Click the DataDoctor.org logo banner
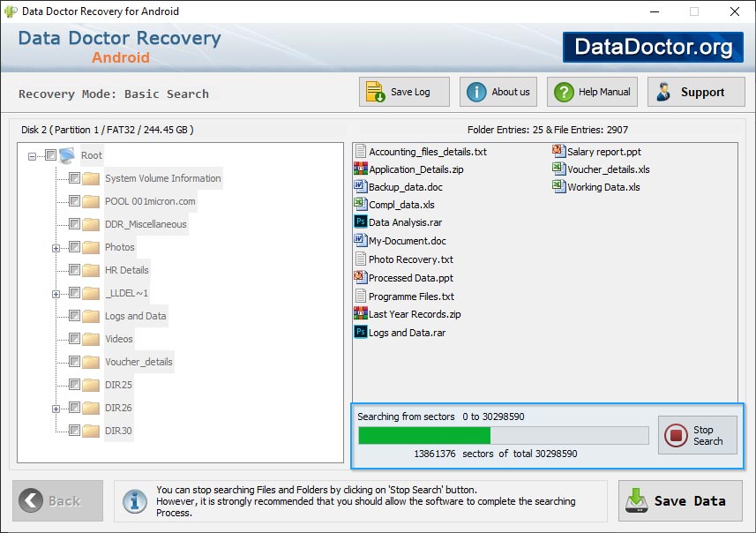This screenshot has width=756, height=533. (x=653, y=47)
